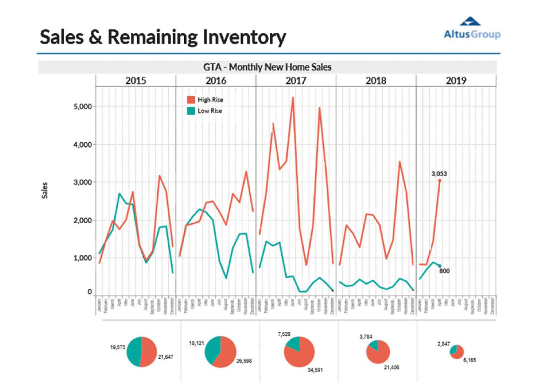Click the Low Rise teal legend swatch
This screenshot has width=537, height=392.
click(191, 111)
